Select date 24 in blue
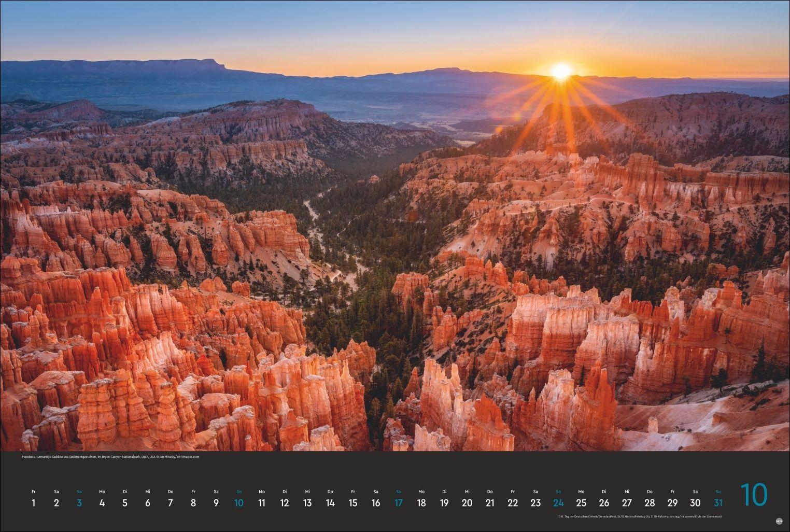This screenshot has width=790, height=532. click(x=559, y=502)
